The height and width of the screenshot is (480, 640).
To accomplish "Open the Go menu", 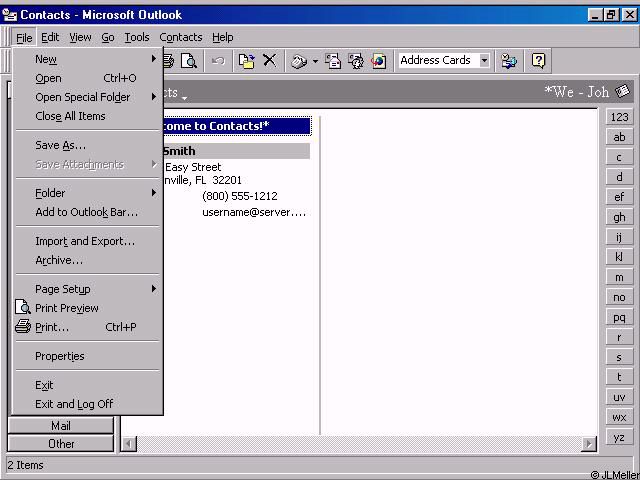I will [108, 38].
